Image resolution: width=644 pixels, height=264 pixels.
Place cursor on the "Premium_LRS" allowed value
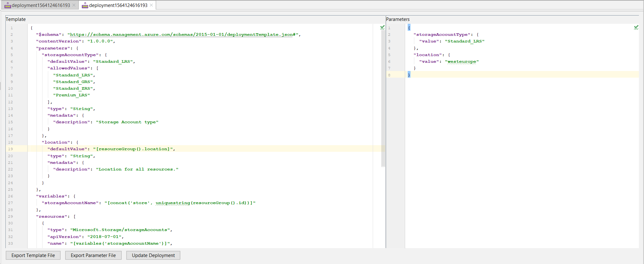point(71,95)
